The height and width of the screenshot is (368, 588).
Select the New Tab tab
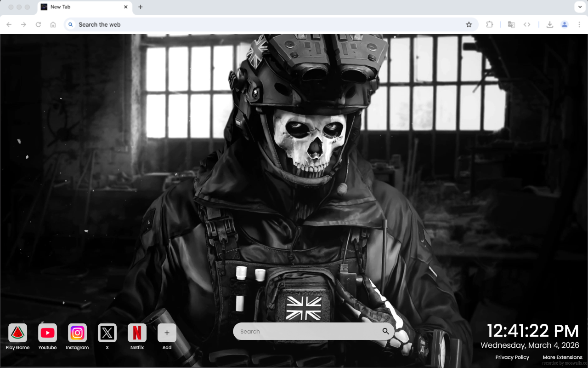pyautogui.click(x=84, y=7)
